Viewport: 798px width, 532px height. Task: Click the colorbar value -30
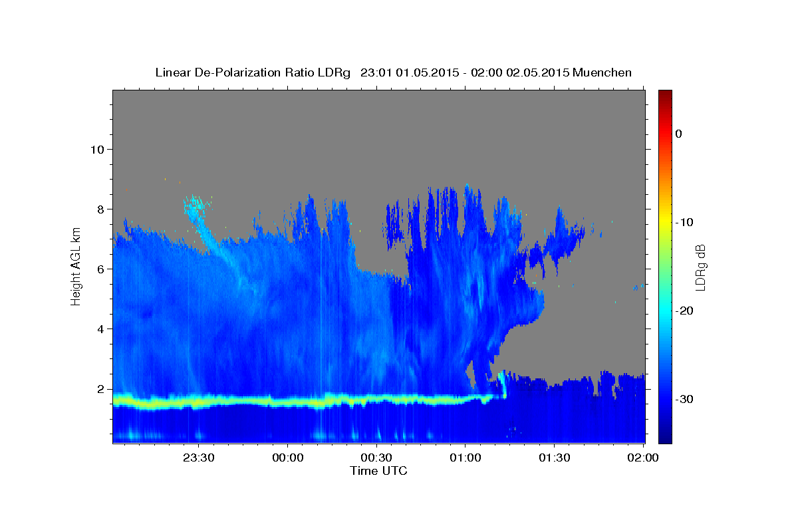(685, 399)
